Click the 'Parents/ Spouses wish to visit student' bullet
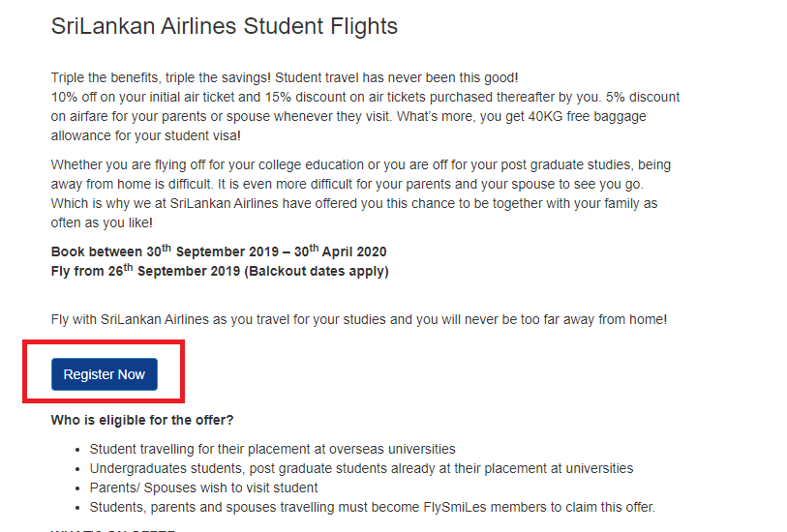 (203, 488)
